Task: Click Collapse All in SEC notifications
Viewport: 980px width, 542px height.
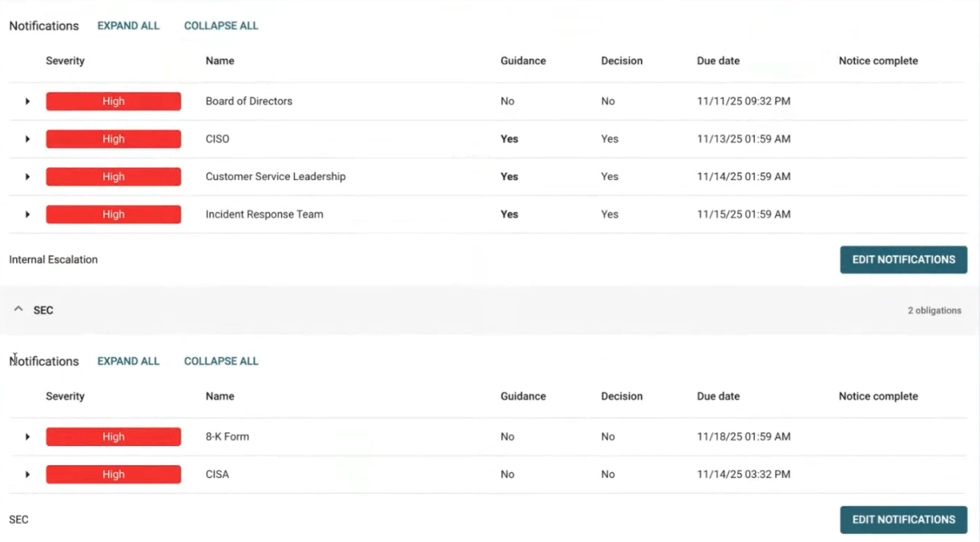Action: pos(221,361)
